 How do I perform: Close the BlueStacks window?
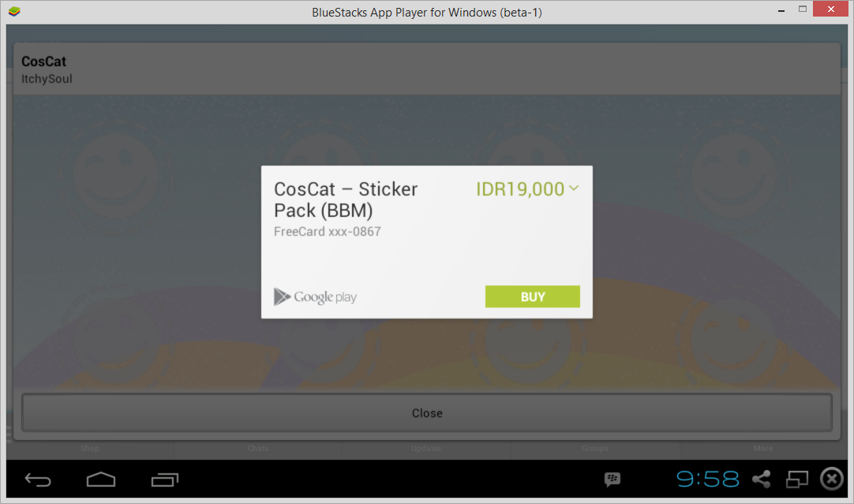point(830,9)
